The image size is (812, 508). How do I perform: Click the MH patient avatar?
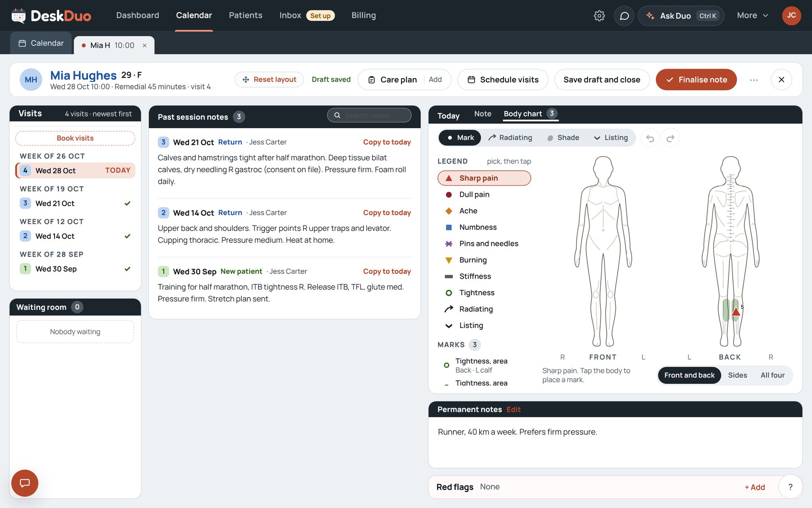(31, 79)
